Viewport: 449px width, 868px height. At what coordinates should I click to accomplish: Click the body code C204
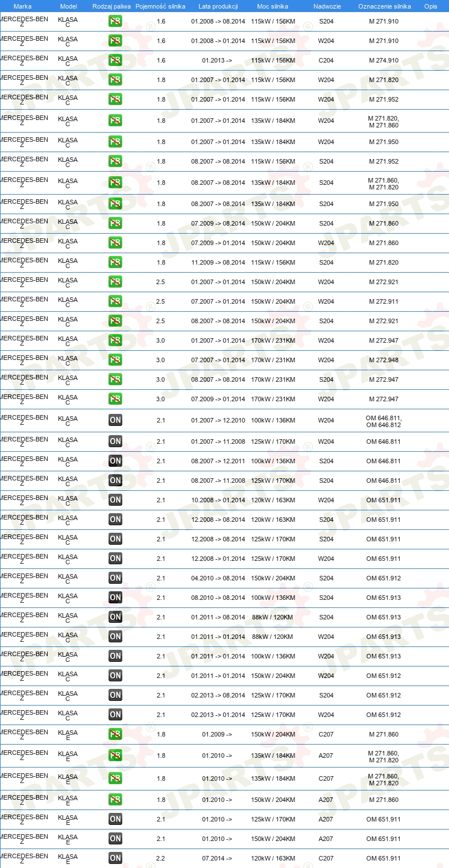pyautogui.click(x=326, y=60)
